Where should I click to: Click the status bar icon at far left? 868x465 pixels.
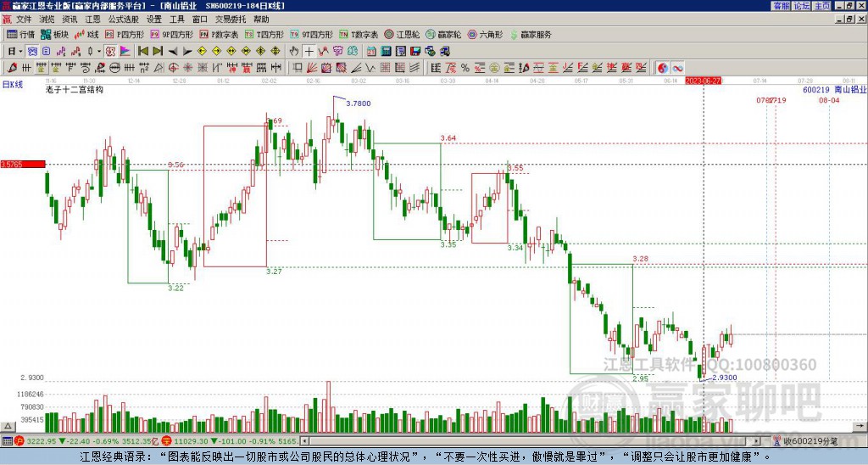pyautogui.click(x=7, y=441)
